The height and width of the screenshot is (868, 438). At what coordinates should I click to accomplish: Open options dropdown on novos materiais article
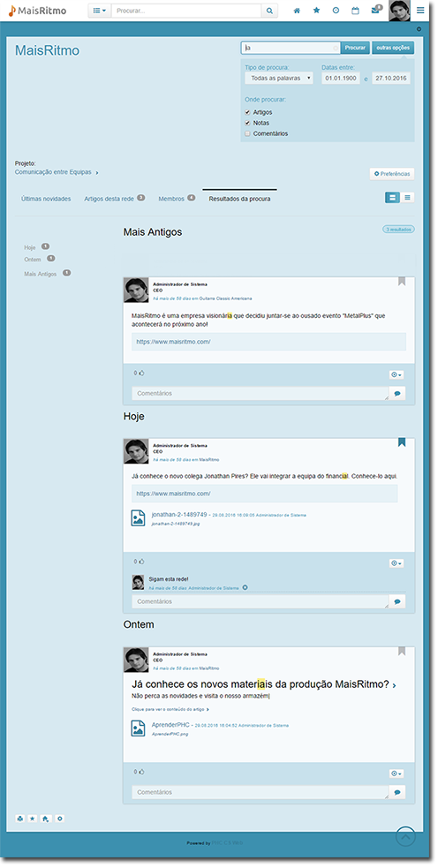pos(396,774)
